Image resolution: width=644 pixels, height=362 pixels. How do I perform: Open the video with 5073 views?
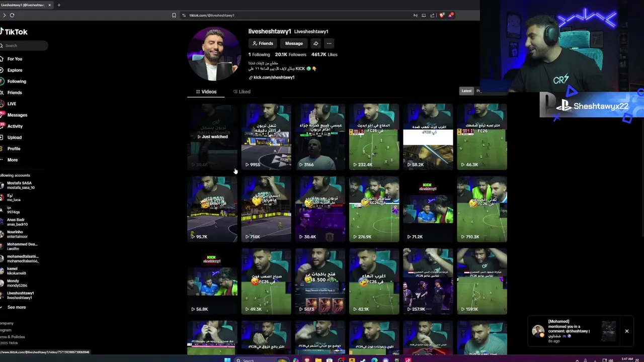(320, 282)
